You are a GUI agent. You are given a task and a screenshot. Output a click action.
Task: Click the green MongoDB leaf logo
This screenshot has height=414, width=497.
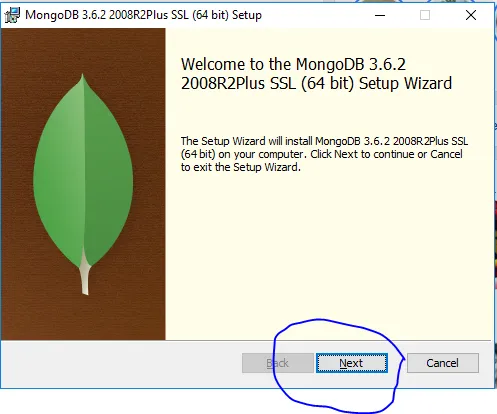click(x=83, y=184)
